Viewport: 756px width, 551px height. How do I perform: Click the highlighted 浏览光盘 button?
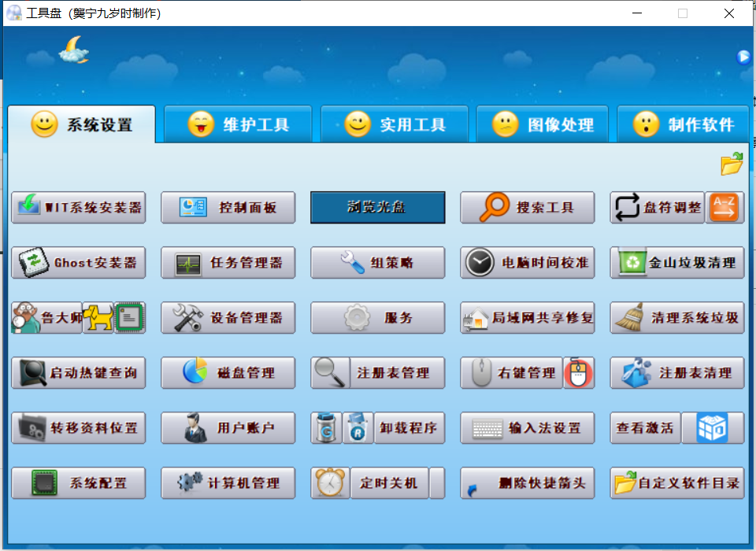pyautogui.click(x=377, y=207)
